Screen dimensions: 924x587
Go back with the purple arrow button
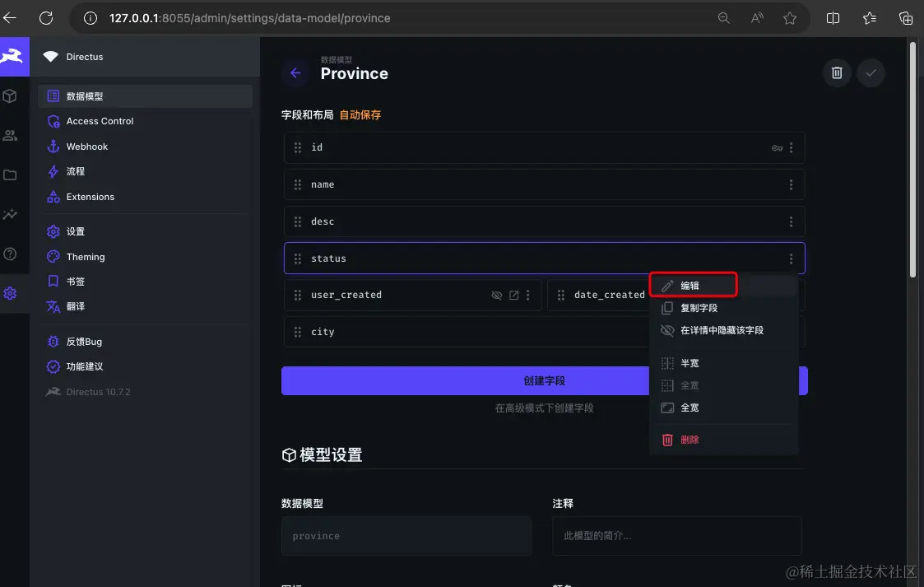click(296, 73)
